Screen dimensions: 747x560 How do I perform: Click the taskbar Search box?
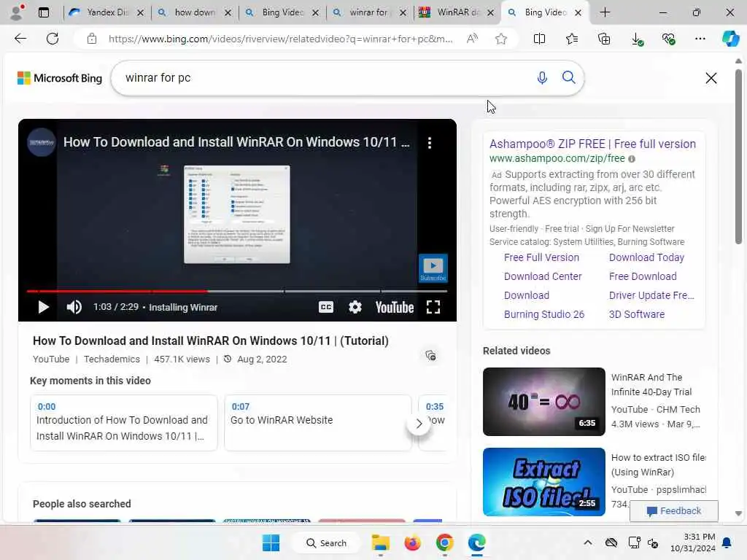(327, 542)
